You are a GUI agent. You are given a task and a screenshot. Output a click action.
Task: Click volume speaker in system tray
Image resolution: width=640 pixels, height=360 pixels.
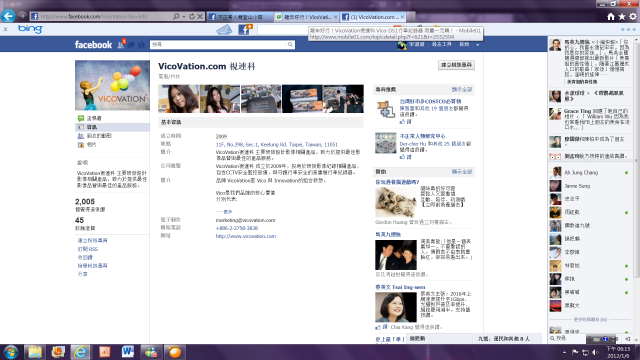(596, 352)
